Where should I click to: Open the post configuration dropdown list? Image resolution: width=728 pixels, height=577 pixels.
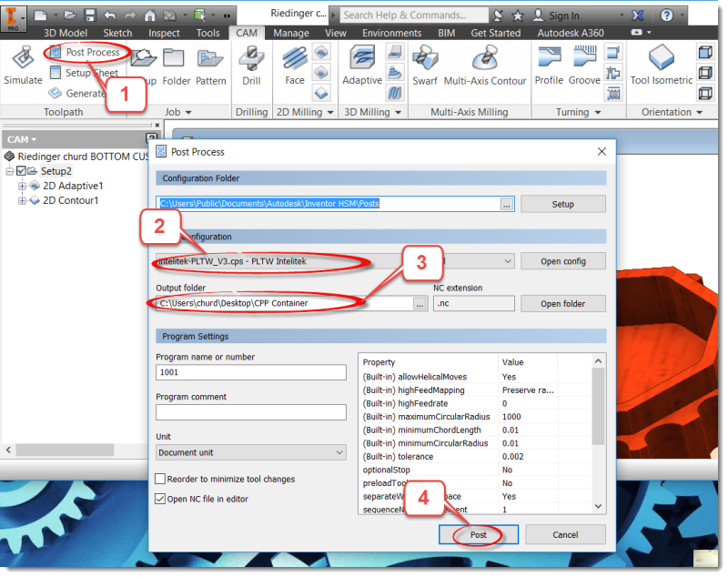[507, 261]
